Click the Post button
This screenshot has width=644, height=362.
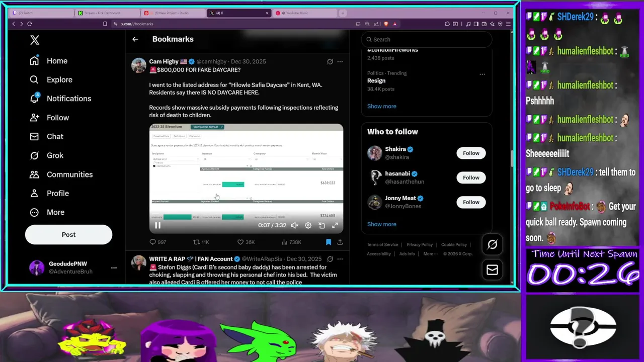[68, 235]
